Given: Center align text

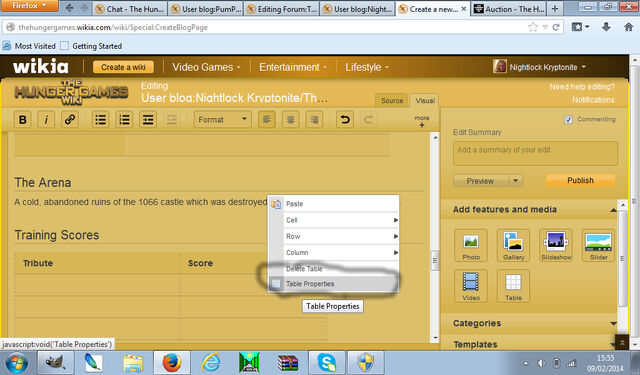Looking at the screenshot, I should 290,120.
